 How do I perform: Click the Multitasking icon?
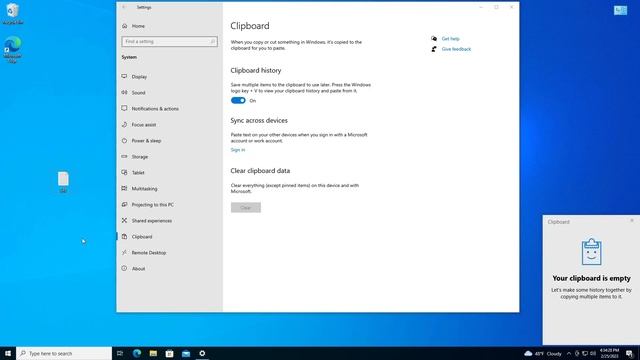(124, 188)
